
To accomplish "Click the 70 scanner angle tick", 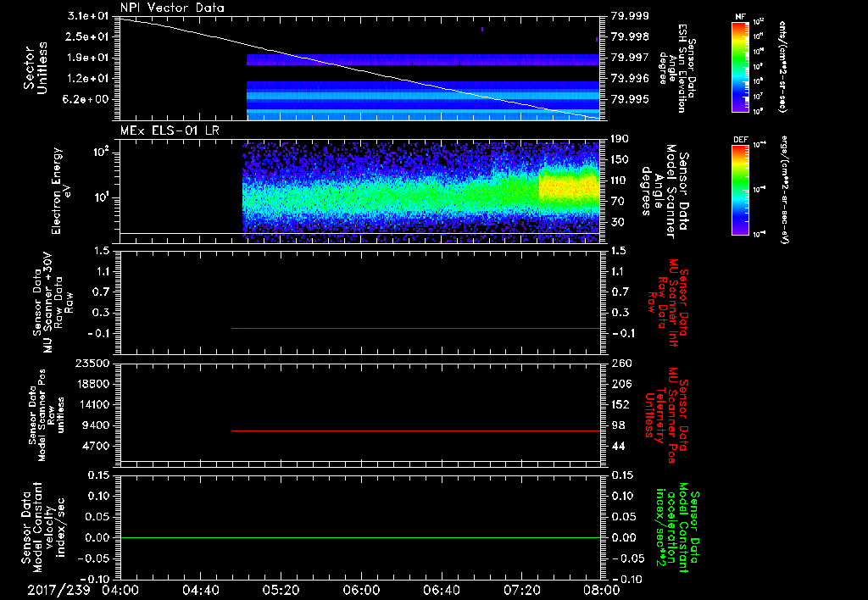I will point(618,202).
